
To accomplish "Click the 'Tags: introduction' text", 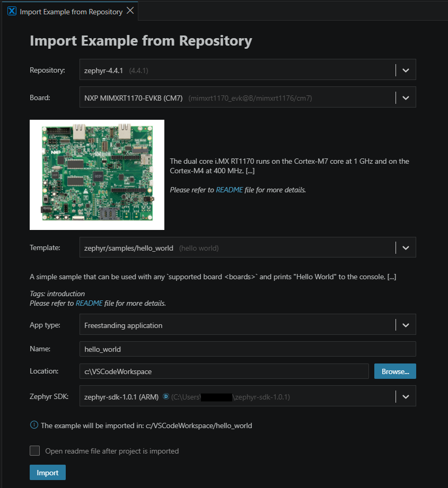I will tap(57, 294).
